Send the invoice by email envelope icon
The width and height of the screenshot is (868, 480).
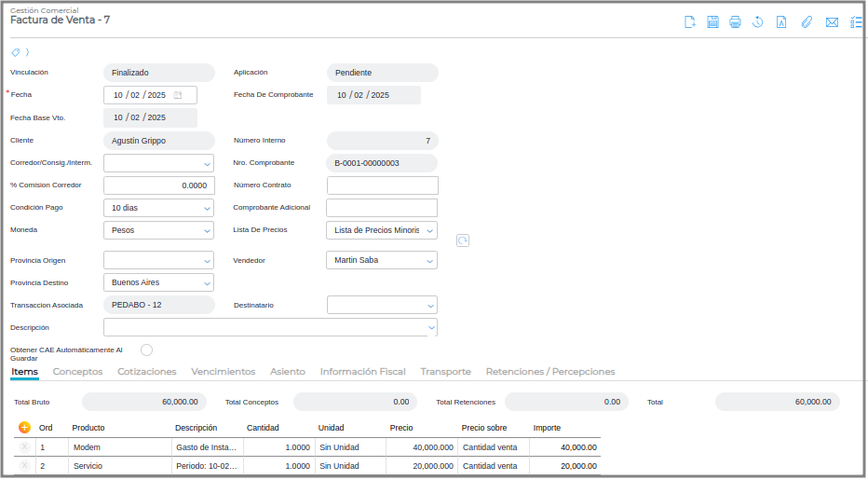point(832,22)
